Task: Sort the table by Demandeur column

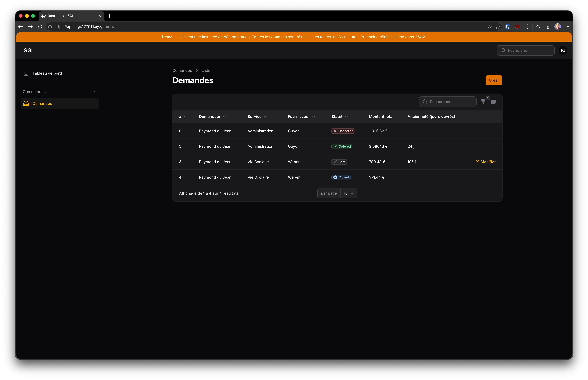Action: (212, 117)
